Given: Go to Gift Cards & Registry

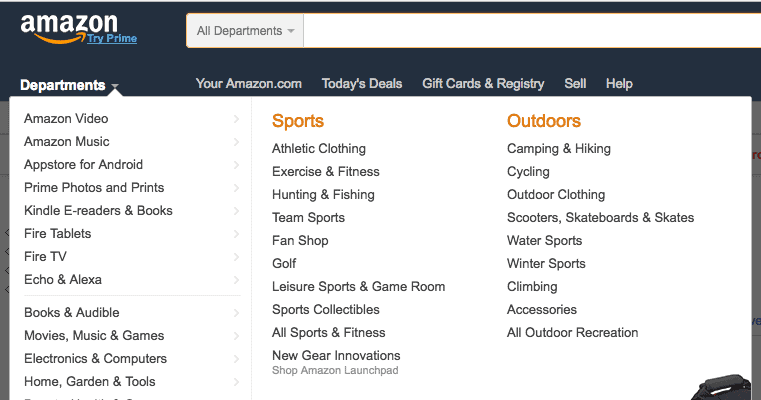Looking at the screenshot, I should click(x=483, y=84).
